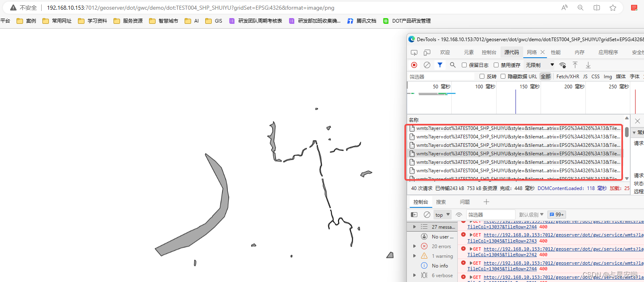Open the 无限制 throttling dropdown
This screenshot has height=282, width=644.
(x=540, y=65)
